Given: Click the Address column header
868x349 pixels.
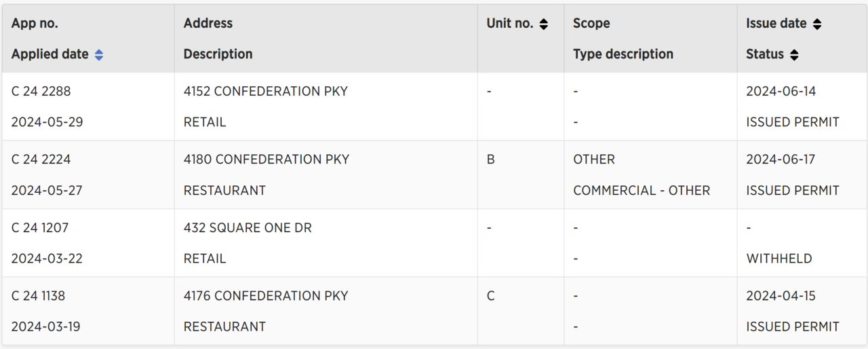Looking at the screenshot, I should (x=208, y=23).
